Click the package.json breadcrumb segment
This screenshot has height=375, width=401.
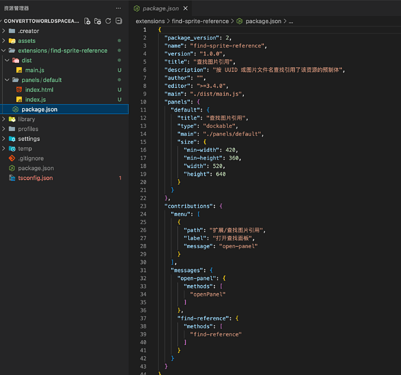tap(263, 21)
